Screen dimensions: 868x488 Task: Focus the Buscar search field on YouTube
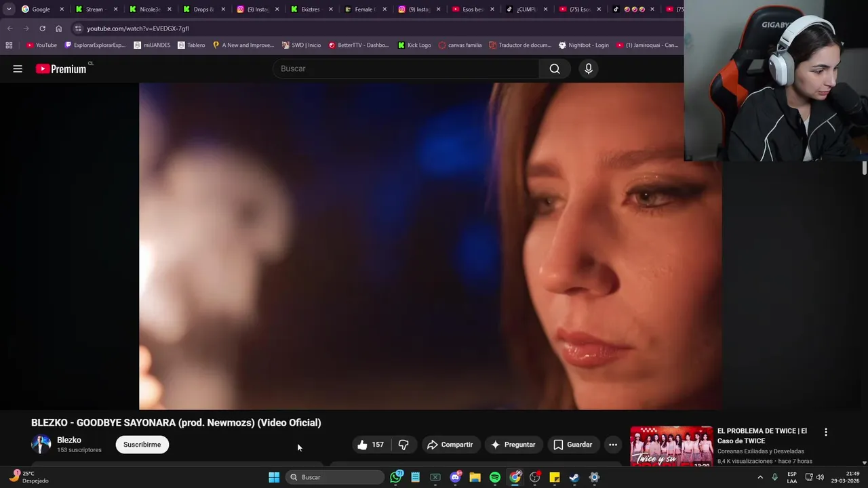pos(406,68)
